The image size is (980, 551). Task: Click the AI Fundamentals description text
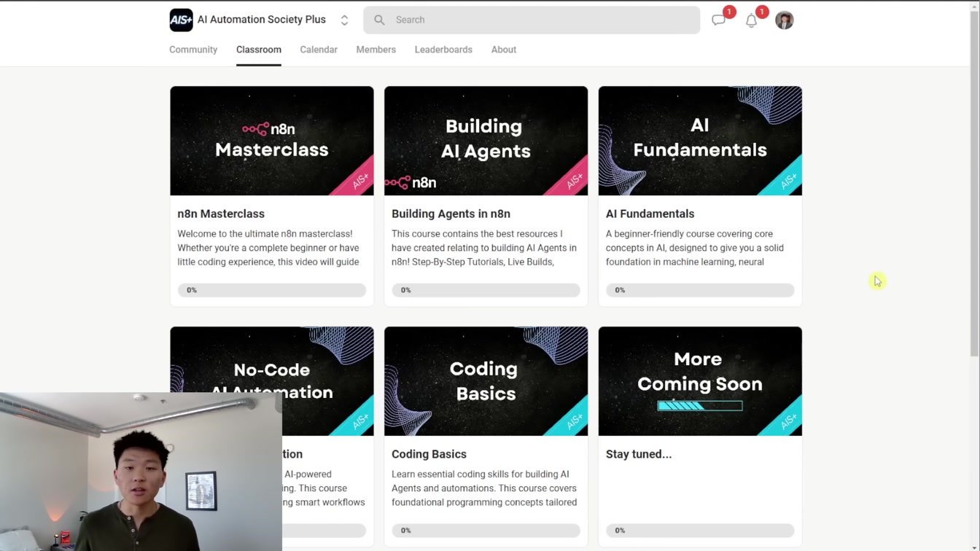[x=695, y=248]
